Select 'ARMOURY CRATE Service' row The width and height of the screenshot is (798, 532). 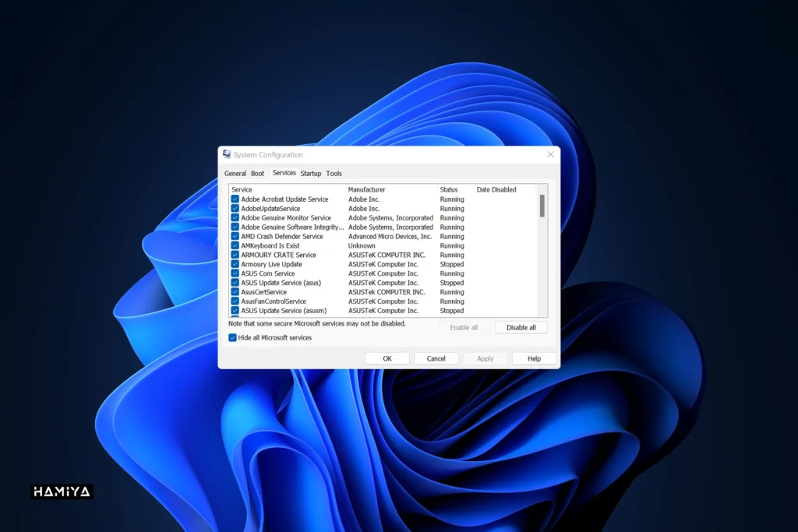(383, 255)
